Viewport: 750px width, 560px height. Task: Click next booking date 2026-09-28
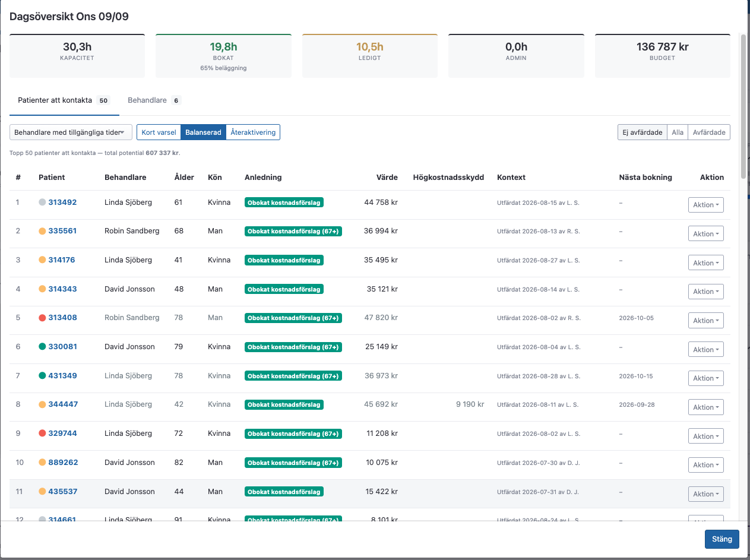[636, 405]
